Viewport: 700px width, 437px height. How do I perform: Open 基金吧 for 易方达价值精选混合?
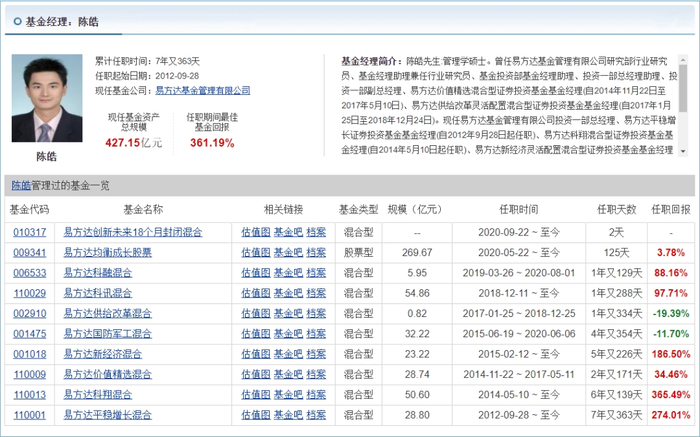(x=288, y=375)
